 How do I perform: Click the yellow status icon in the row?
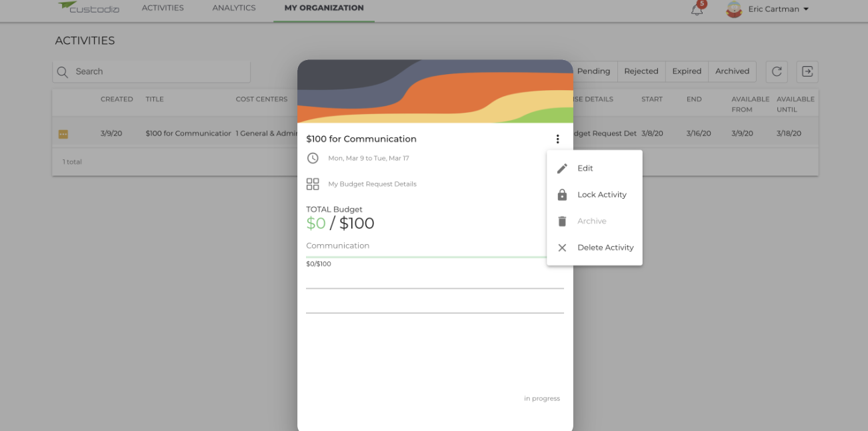63,134
